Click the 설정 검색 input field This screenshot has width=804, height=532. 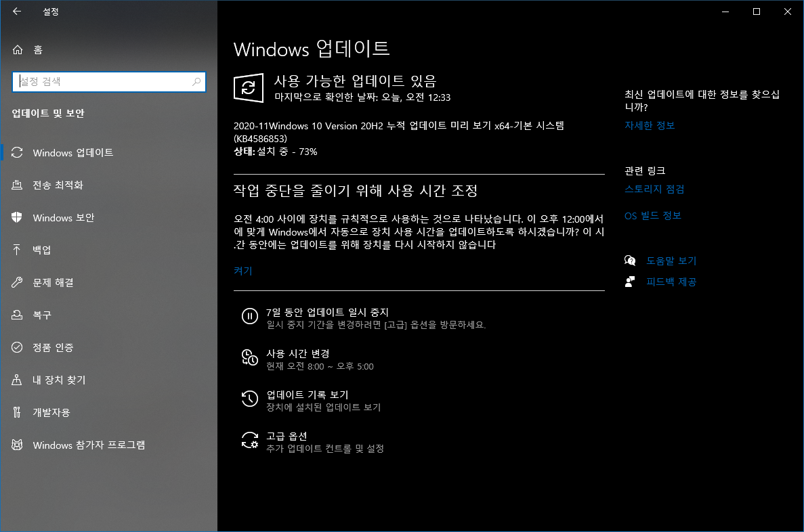point(108,81)
